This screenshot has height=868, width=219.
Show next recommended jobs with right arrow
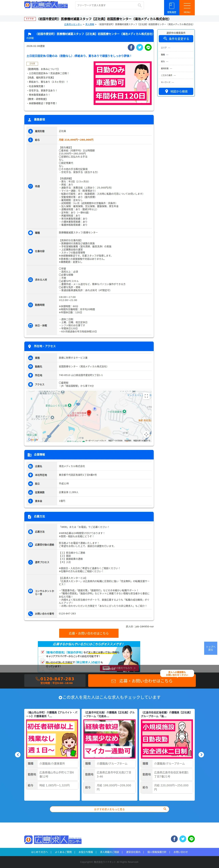tap(201, 754)
